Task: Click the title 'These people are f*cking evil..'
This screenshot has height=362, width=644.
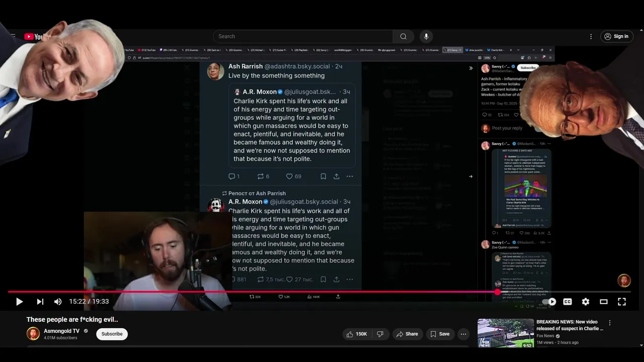Action: coord(72,319)
